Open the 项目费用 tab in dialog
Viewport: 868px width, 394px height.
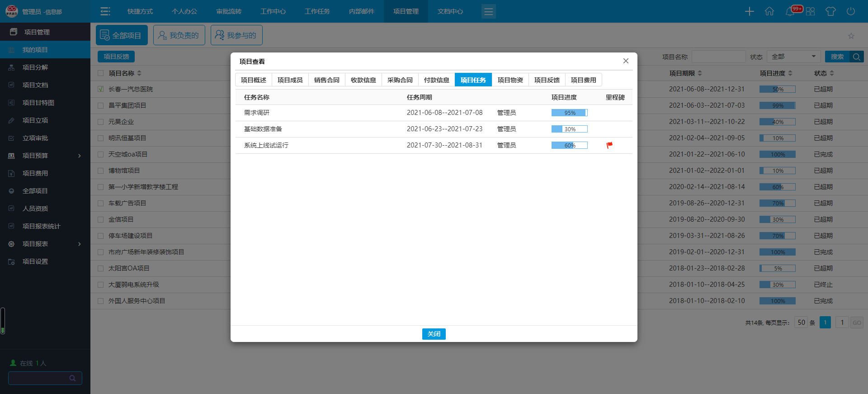[x=583, y=80]
